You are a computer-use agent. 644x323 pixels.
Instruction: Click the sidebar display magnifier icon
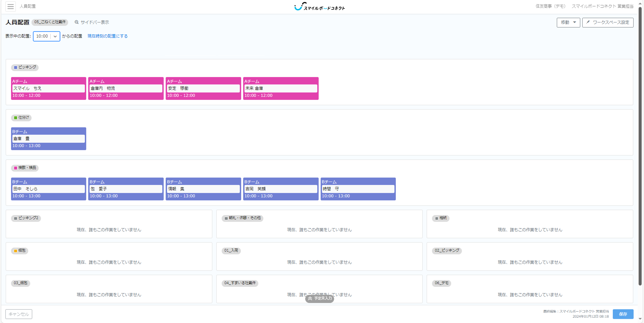point(77,22)
